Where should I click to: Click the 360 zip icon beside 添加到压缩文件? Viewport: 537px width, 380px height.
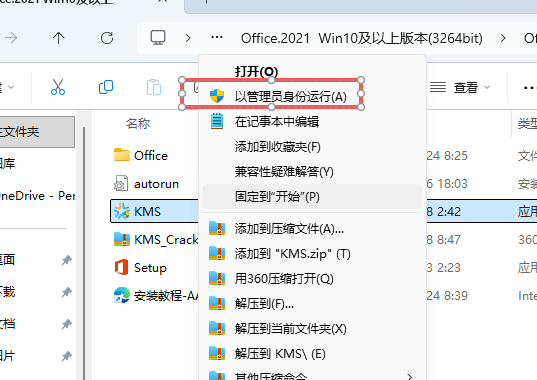click(x=217, y=228)
